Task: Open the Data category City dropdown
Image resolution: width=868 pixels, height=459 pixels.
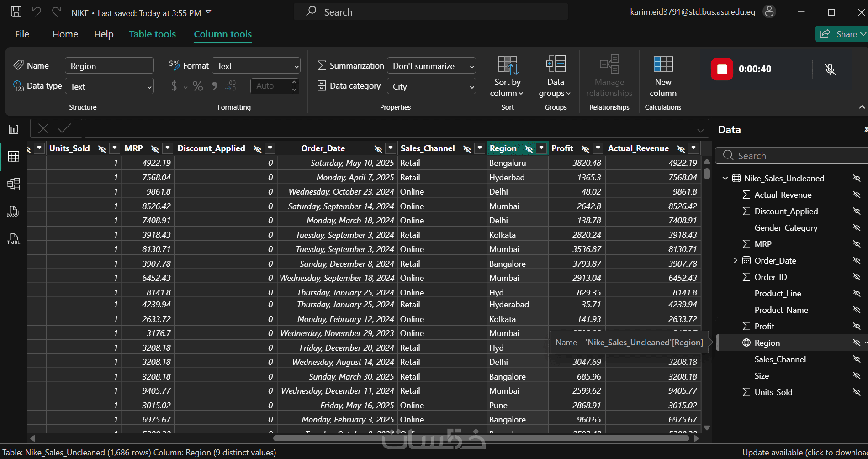Action: [431, 86]
